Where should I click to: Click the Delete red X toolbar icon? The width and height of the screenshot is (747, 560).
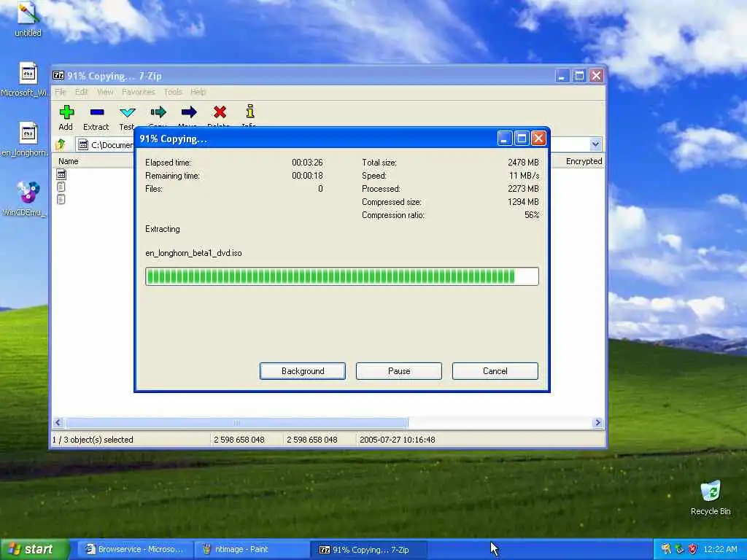click(220, 112)
